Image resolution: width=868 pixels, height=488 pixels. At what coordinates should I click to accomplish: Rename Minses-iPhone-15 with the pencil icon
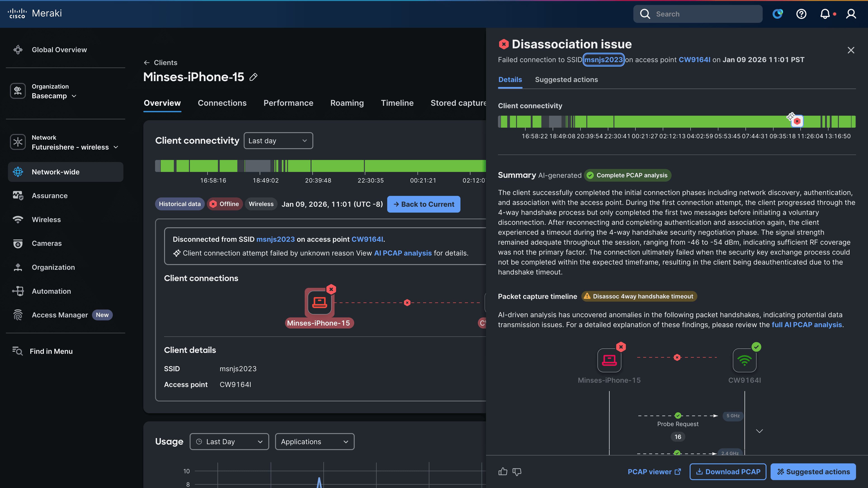coord(253,77)
